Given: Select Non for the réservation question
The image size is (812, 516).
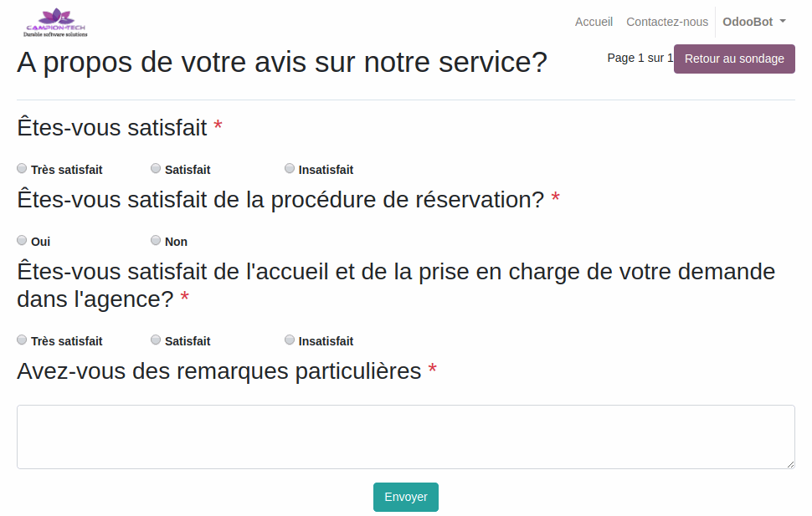Looking at the screenshot, I should (x=156, y=240).
